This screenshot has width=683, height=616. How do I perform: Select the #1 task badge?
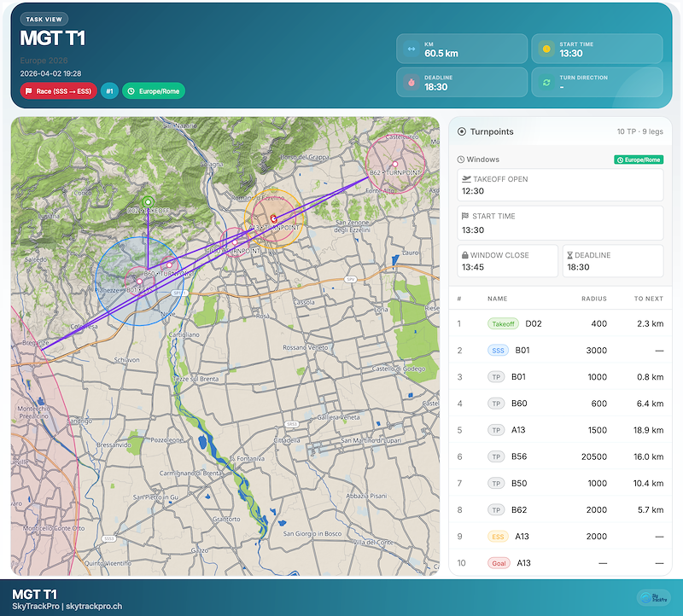pyautogui.click(x=109, y=90)
